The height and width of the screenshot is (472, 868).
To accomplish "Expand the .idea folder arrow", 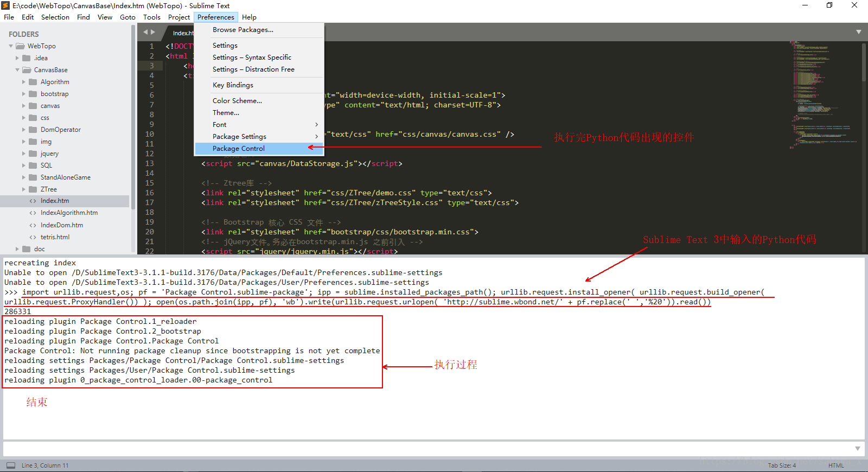I will click(17, 58).
